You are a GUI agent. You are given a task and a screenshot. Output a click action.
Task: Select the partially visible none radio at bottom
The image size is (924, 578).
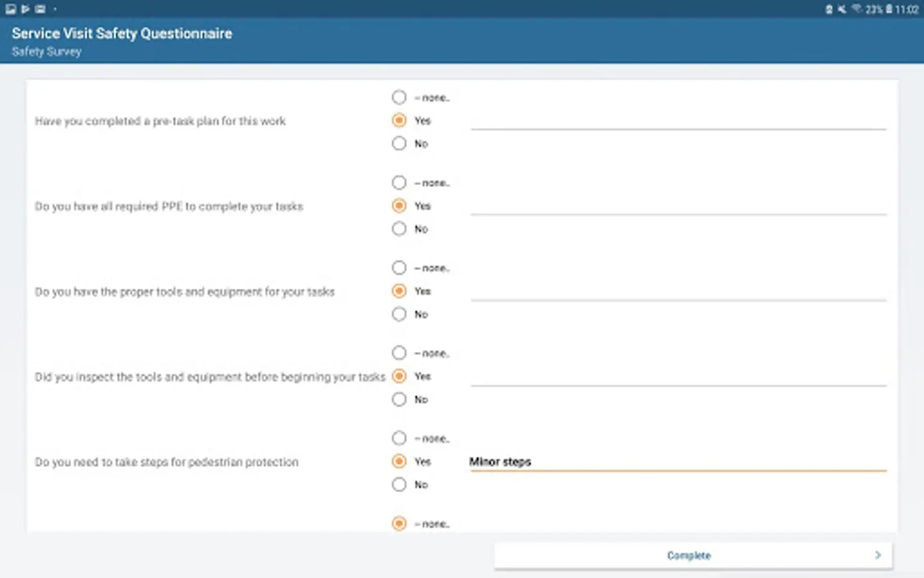click(399, 523)
